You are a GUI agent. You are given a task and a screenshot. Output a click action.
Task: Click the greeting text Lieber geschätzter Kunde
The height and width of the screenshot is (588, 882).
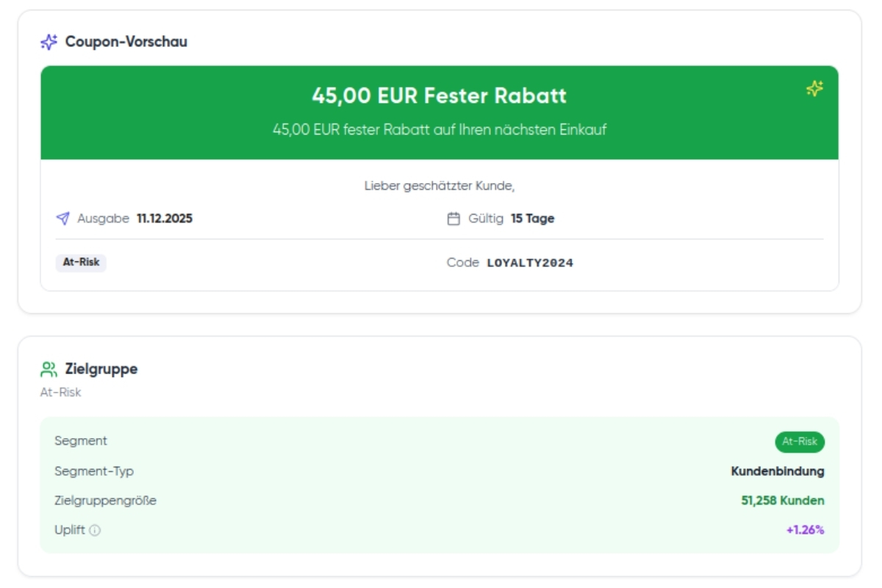pyautogui.click(x=440, y=186)
